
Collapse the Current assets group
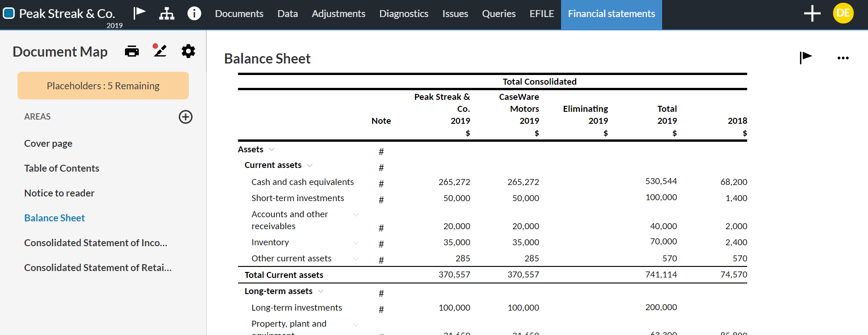click(310, 166)
